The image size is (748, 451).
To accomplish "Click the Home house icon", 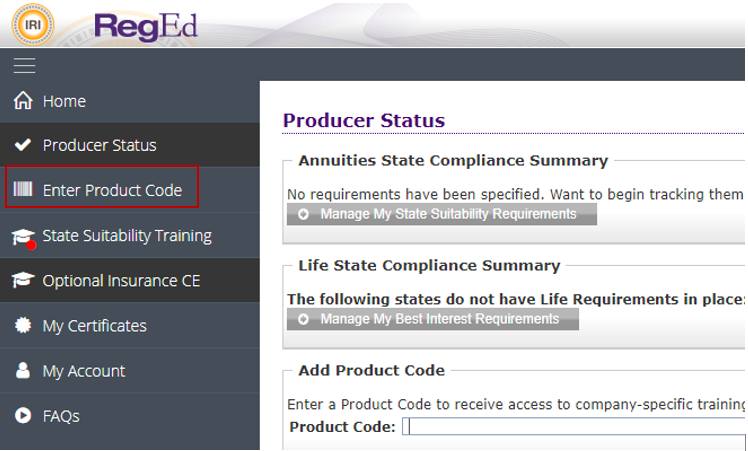I will tap(23, 101).
